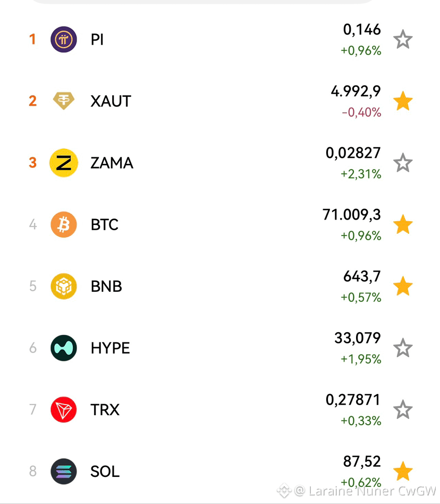The width and height of the screenshot is (440, 504).
Task: Open the ZAMA ticker row label
Action: [112, 163]
